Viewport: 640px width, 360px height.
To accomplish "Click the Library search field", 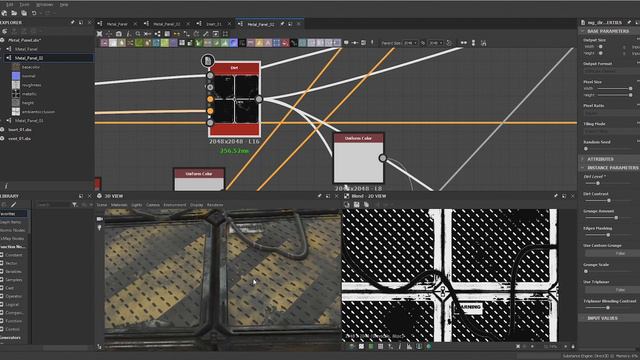I will coord(52,204).
